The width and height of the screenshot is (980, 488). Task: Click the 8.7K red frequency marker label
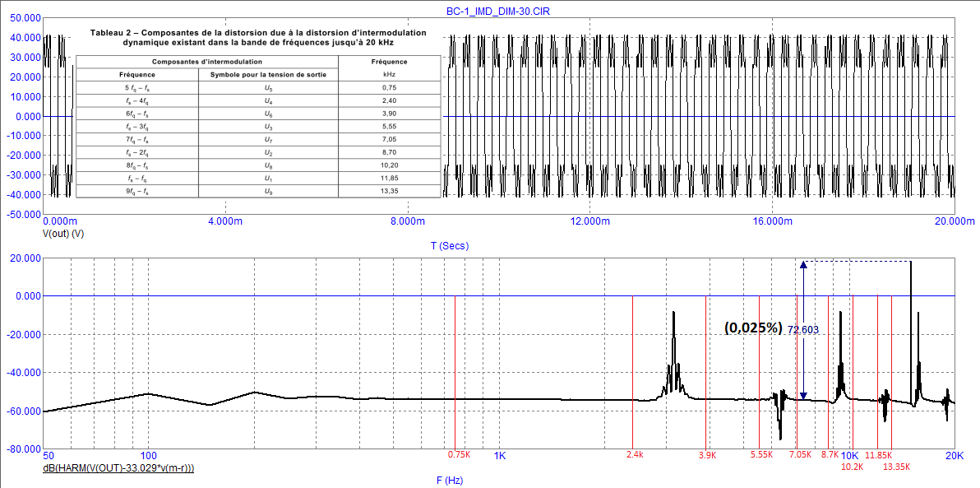click(x=830, y=454)
